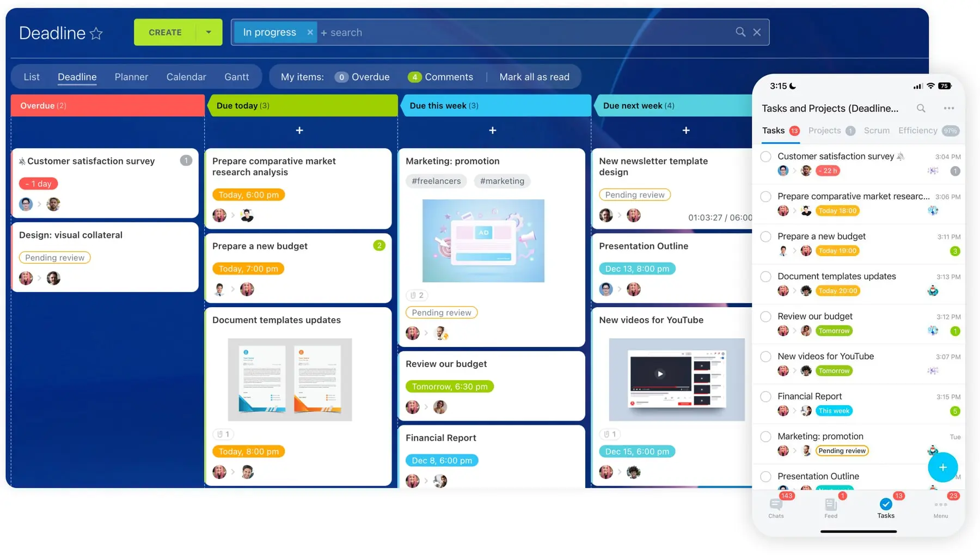
Task: Check off the Financial Report task
Action: pyautogui.click(x=765, y=397)
